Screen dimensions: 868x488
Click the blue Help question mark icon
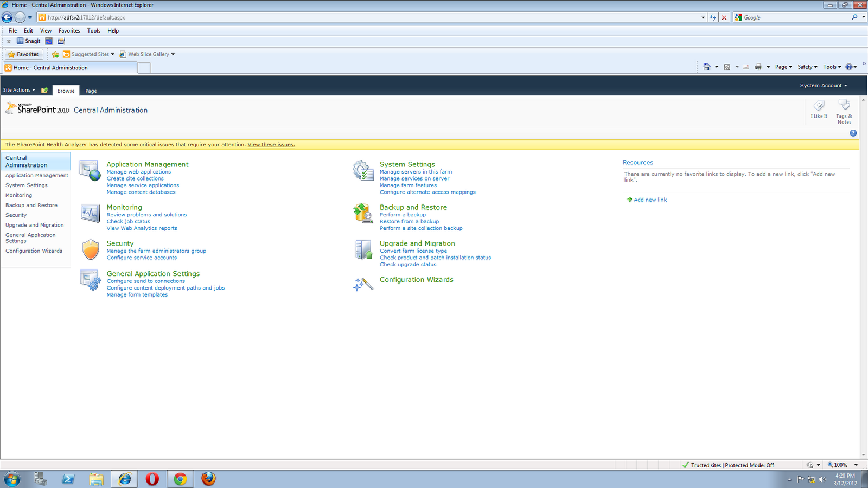[x=853, y=133]
